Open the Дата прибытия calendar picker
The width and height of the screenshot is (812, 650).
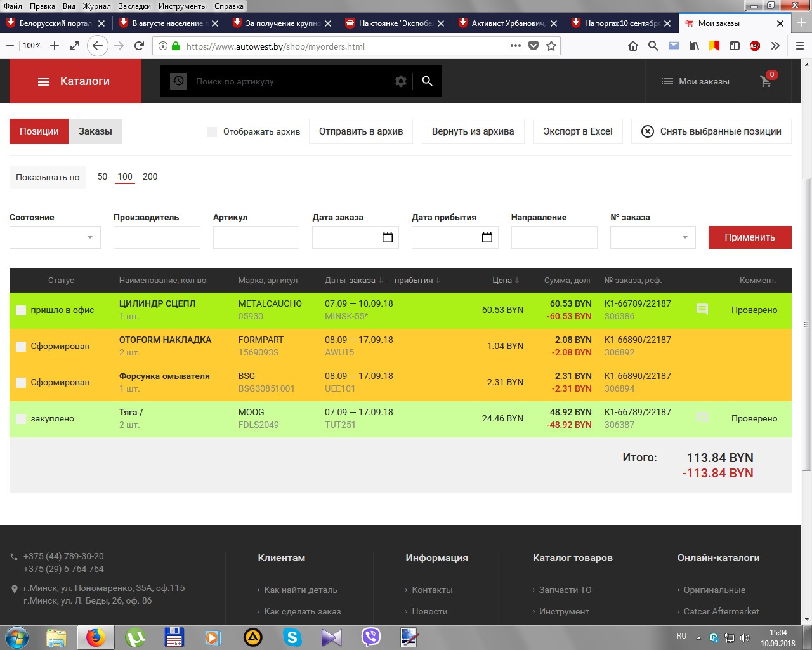coord(487,237)
